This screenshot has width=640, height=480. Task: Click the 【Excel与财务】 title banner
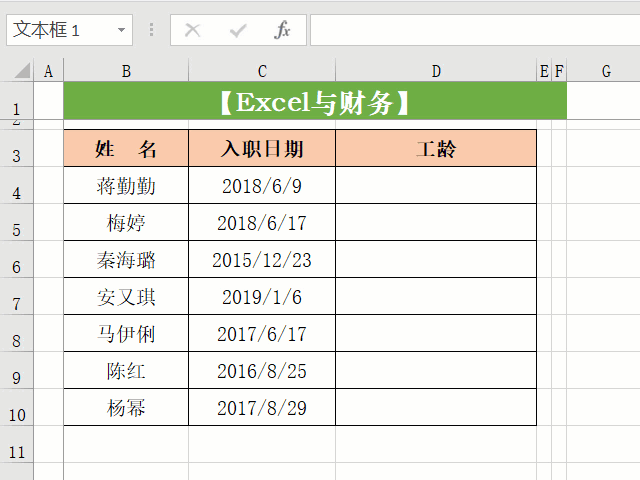[315, 101]
